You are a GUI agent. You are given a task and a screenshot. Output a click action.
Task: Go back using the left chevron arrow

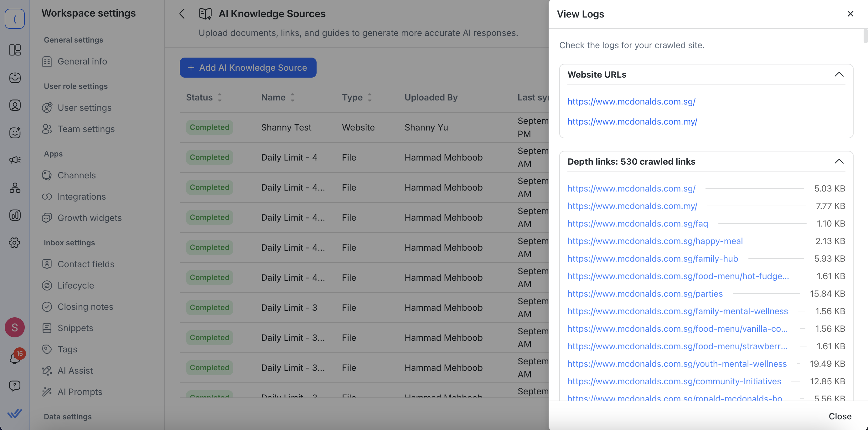pyautogui.click(x=182, y=14)
